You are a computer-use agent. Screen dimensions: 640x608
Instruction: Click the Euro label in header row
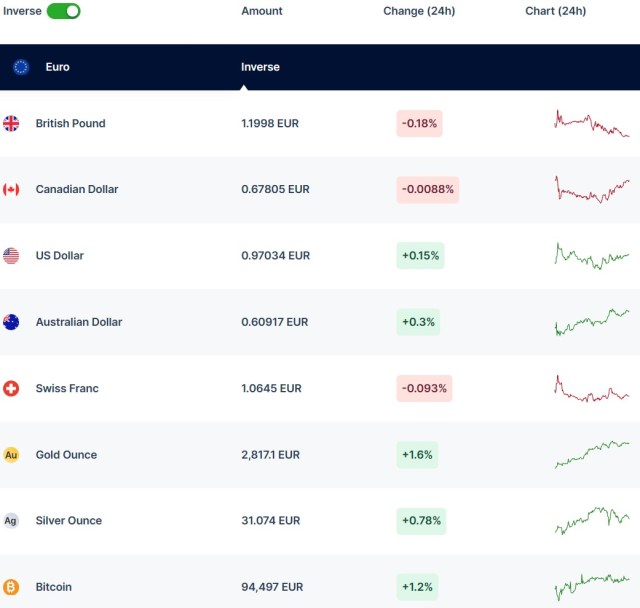pos(58,67)
